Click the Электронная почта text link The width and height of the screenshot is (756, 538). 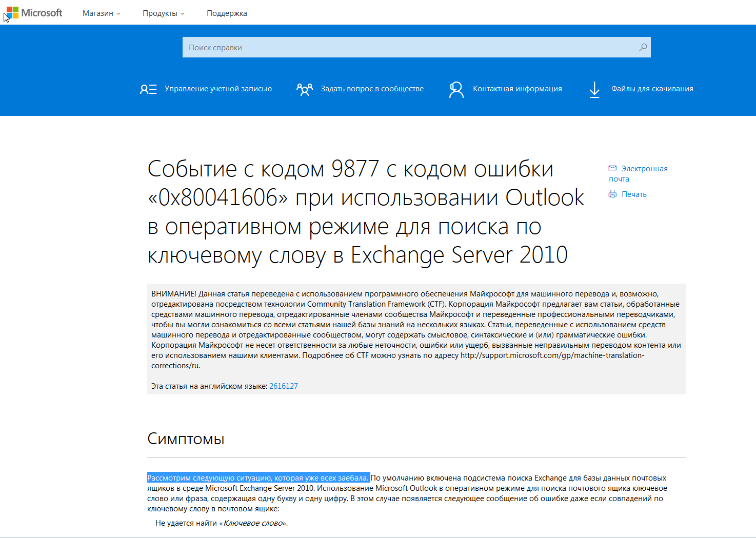coord(644,169)
